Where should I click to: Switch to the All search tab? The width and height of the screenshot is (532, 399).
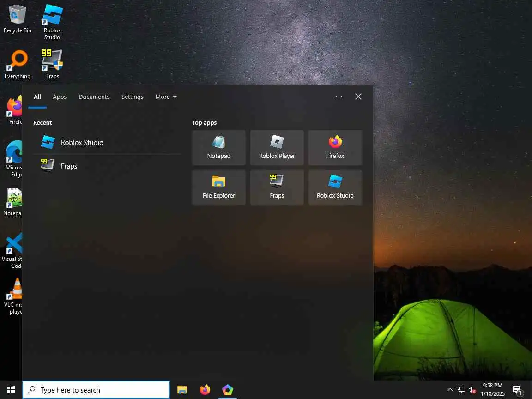point(37,97)
